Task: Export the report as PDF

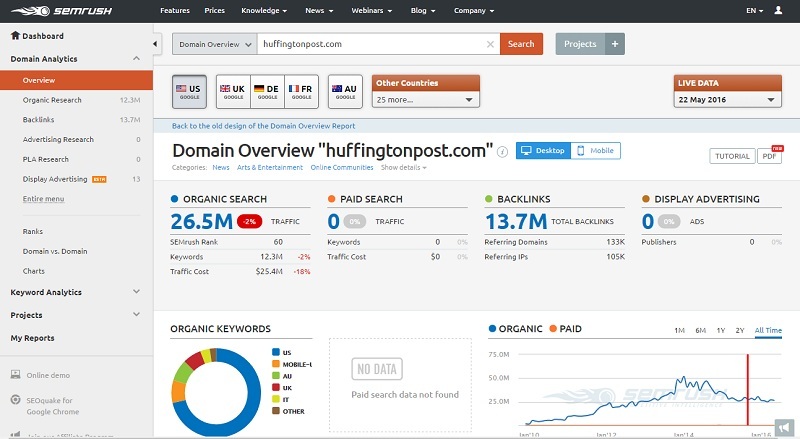Action: (770, 156)
